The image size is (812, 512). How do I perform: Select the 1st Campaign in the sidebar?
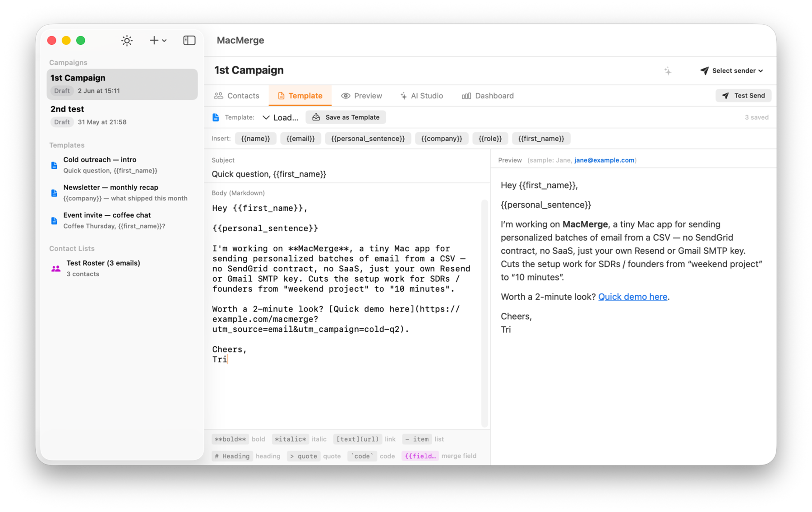[122, 84]
